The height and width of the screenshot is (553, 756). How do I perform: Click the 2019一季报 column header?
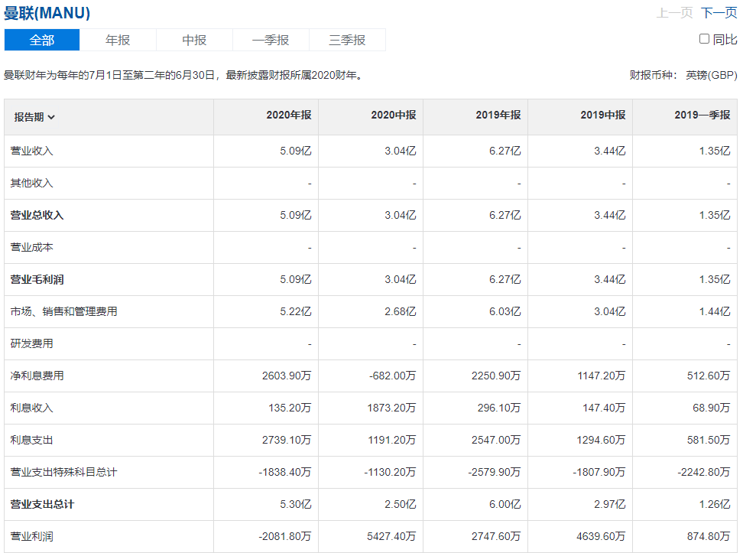702,115
